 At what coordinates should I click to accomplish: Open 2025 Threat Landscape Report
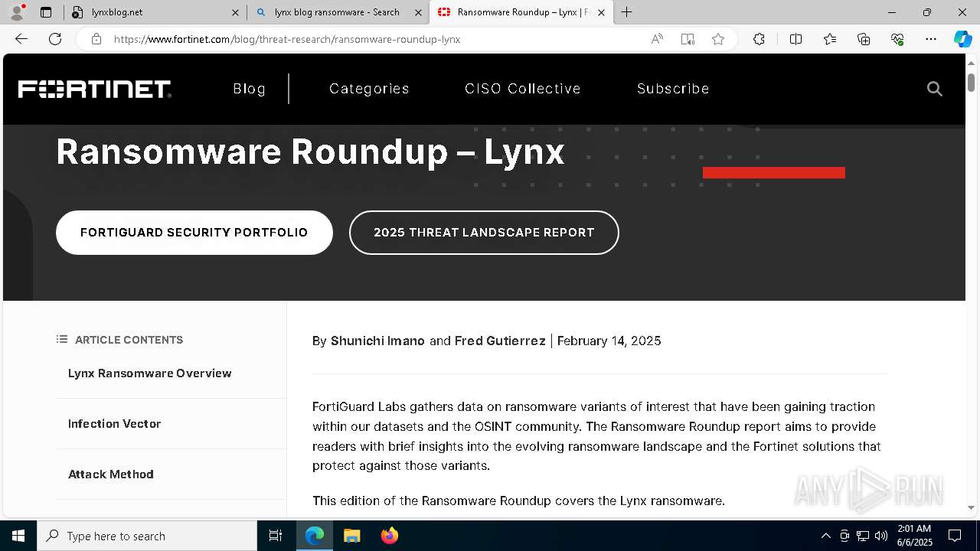(x=484, y=233)
